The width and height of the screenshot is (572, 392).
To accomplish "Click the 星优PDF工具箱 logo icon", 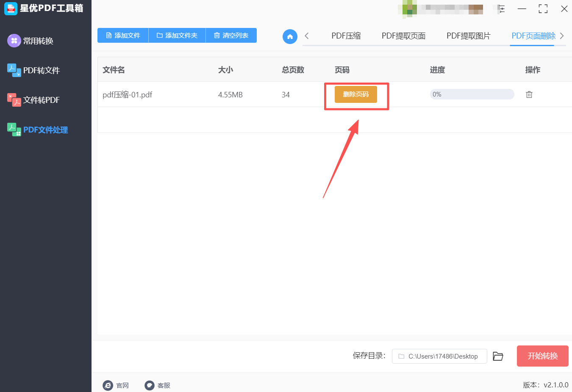I will (x=11, y=8).
